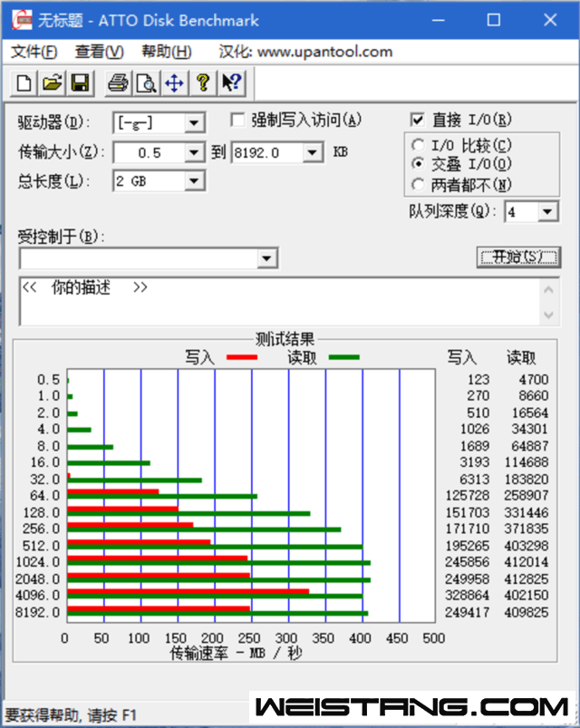
Task: Click the Print toolbar icon
Action: [118, 84]
